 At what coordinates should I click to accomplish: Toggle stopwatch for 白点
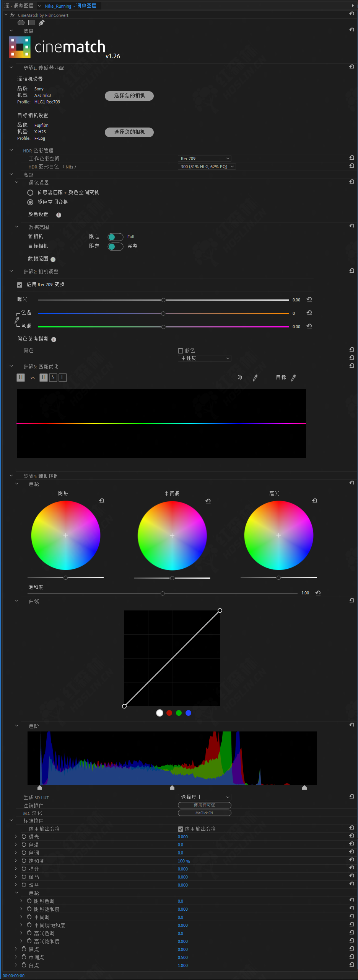click(x=24, y=965)
